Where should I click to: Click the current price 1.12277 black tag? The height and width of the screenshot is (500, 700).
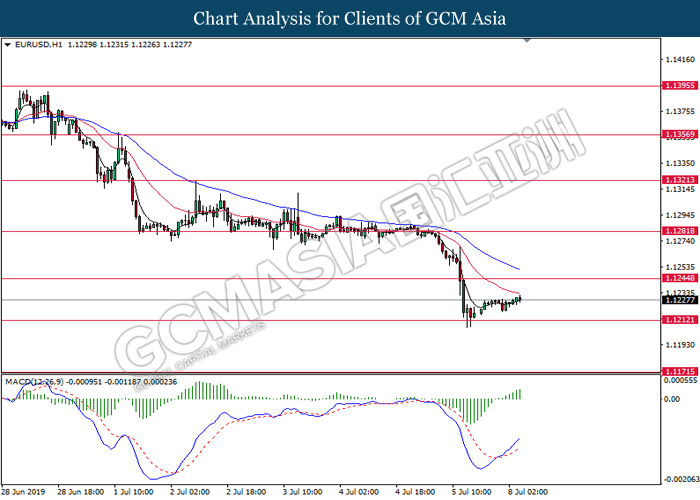coord(677,299)
